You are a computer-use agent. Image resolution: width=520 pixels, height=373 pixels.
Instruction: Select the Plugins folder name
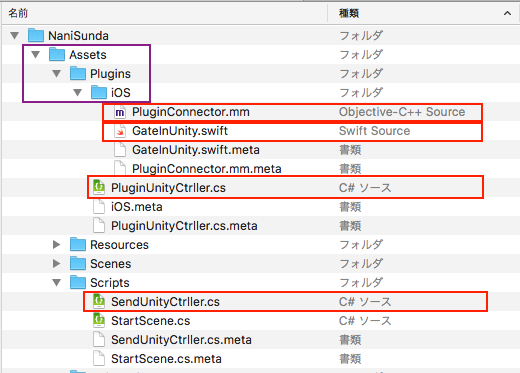point(110,74)
